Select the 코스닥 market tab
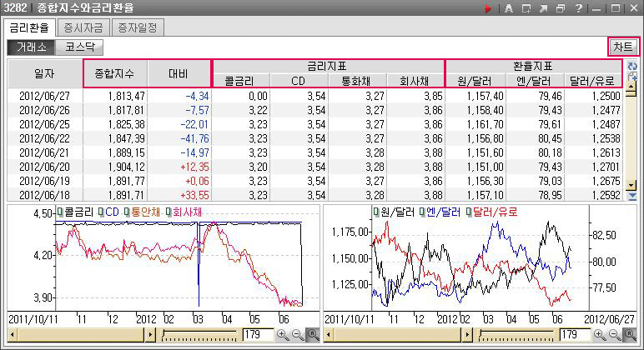Image resolution: width=644 pixels, height=350 pixels. click(79, 47)
